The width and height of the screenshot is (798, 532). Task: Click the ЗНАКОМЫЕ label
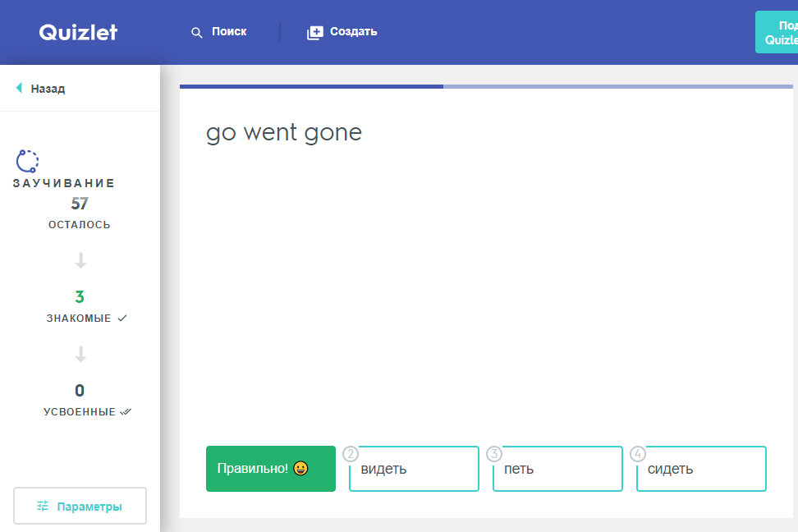pyautogui.click(x=79, y=319)
